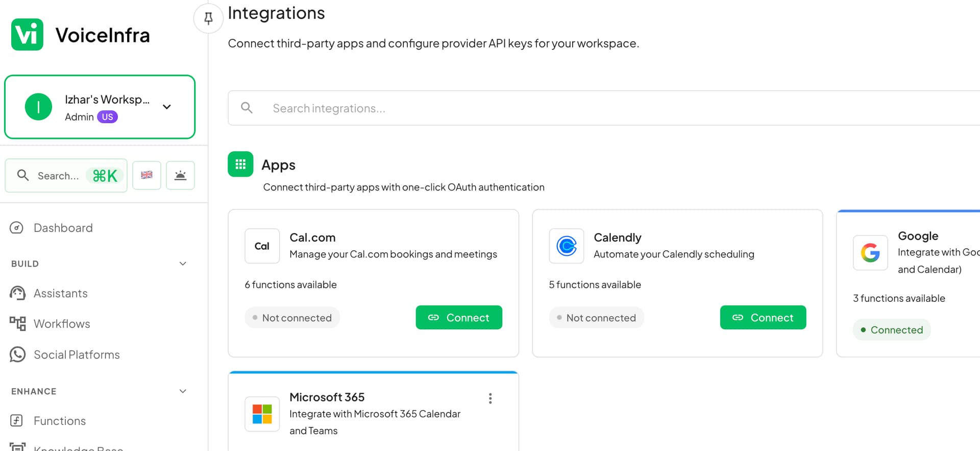Collapse the ENHANCE section chevron
Viewport: 980px width, 451px height.
[183, 391]
